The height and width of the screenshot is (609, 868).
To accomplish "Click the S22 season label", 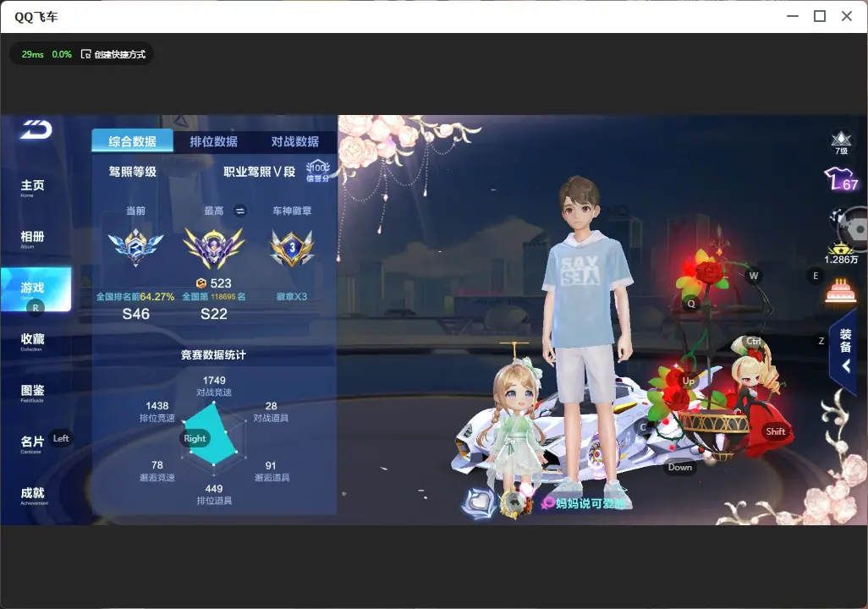I will tap(214, 314).
